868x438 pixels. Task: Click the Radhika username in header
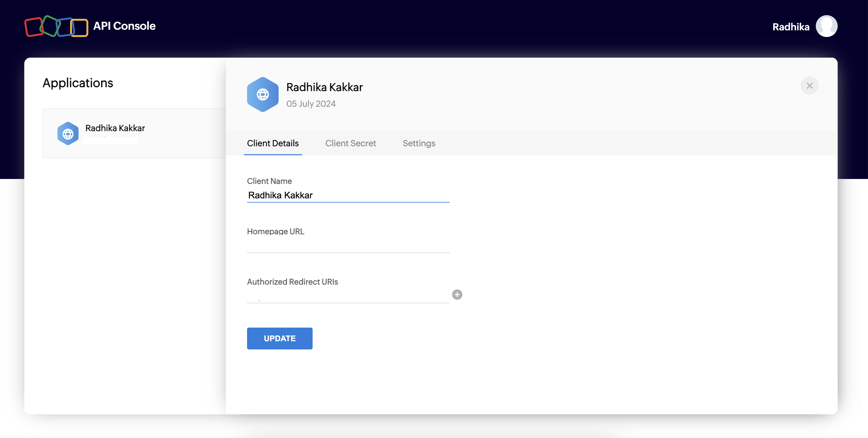[x=791, y=27]
